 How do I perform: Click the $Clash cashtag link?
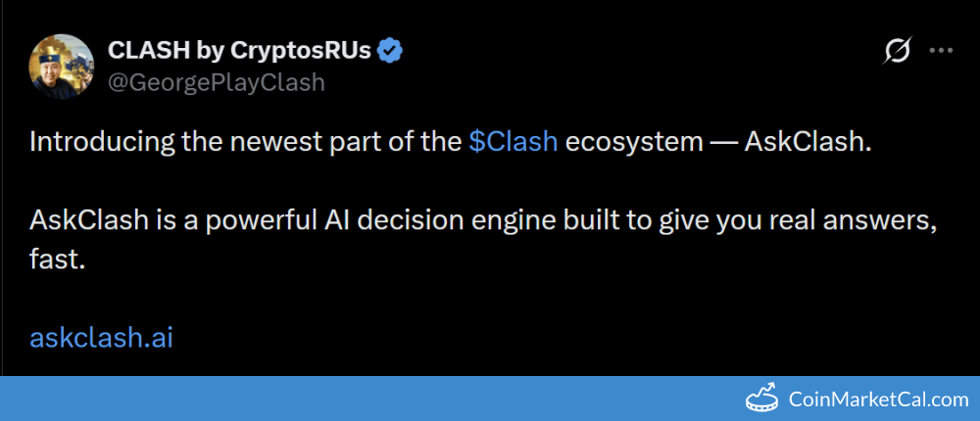[x=514, y=142]
